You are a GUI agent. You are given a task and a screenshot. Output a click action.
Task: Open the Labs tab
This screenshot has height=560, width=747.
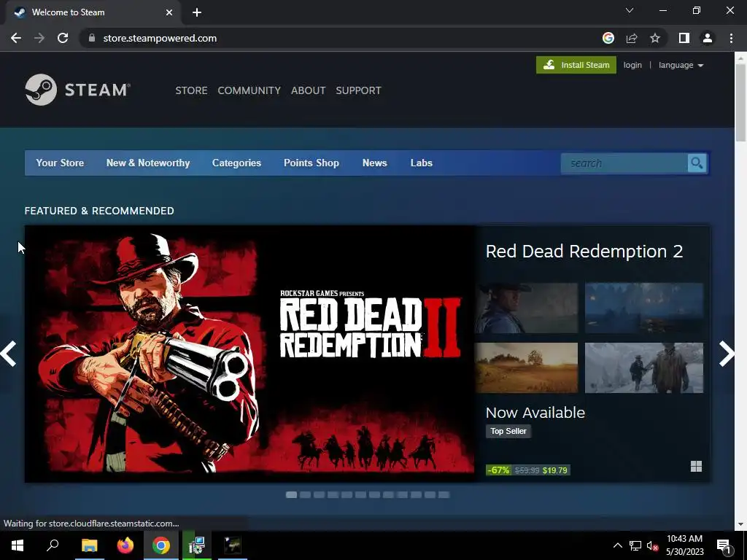tap(422, 163)
